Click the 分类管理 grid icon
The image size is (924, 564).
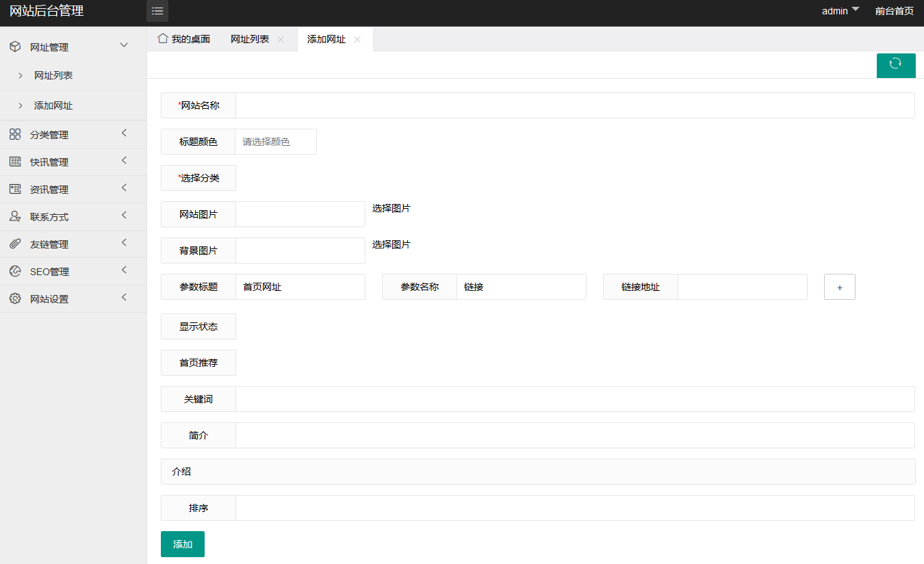[x=15, y=135]
